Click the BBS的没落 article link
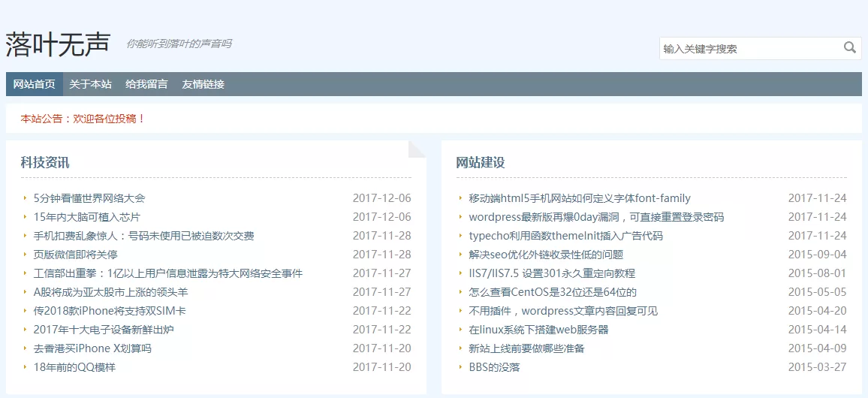 [495, 367]
